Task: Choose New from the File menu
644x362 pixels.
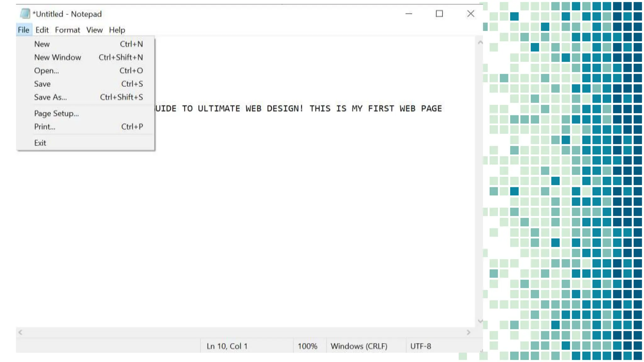Action: 42,44
